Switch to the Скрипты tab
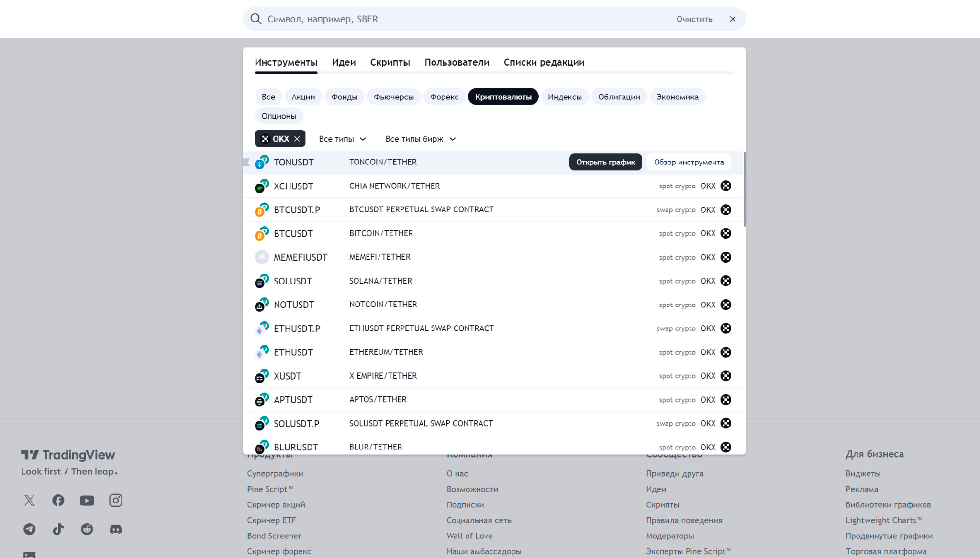 pyautogui.click(x=390, y=62)
